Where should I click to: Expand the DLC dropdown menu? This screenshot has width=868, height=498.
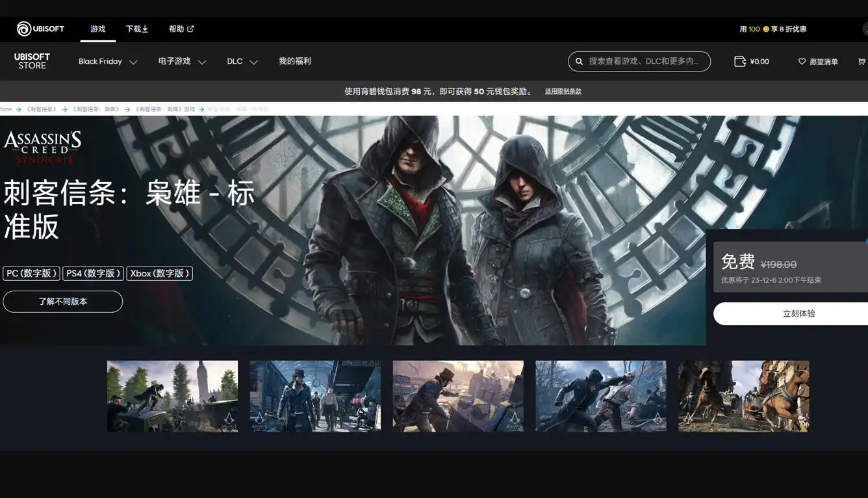pos(242,61)
